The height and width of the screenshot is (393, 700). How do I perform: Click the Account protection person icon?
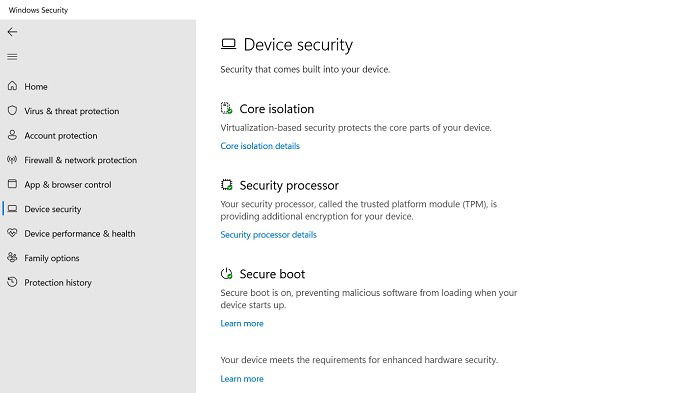12,135
